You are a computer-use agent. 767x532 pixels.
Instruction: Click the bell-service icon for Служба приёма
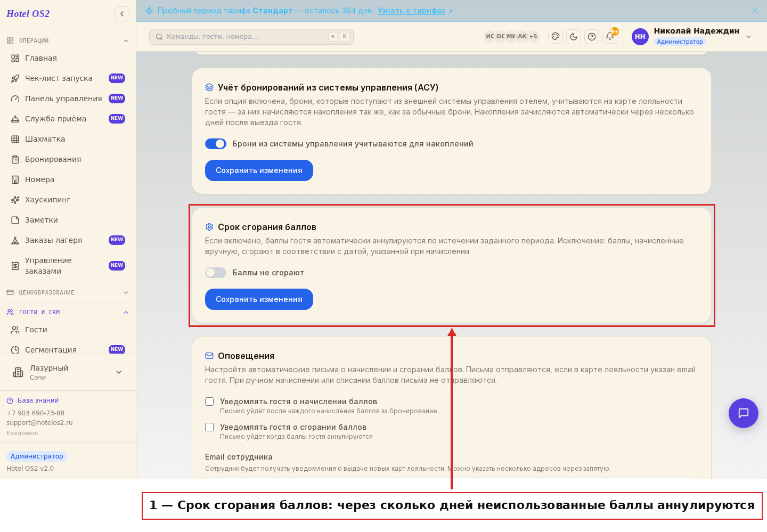pos(15,119)
